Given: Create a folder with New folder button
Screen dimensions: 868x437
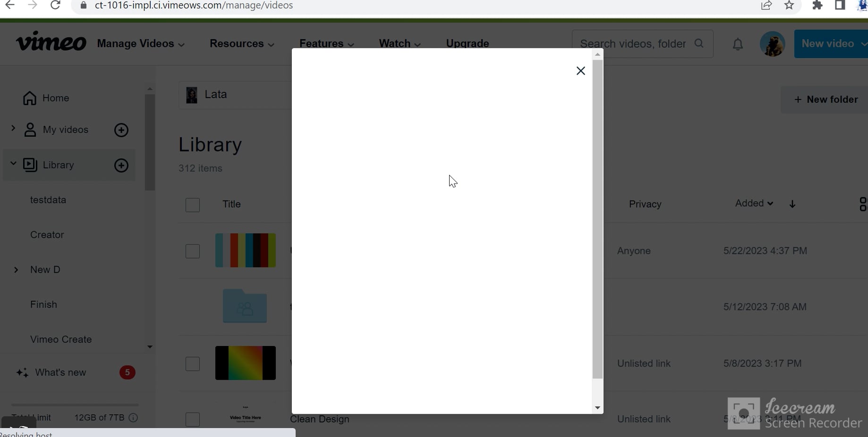Looking at the screenshot, I should point(826,100).
